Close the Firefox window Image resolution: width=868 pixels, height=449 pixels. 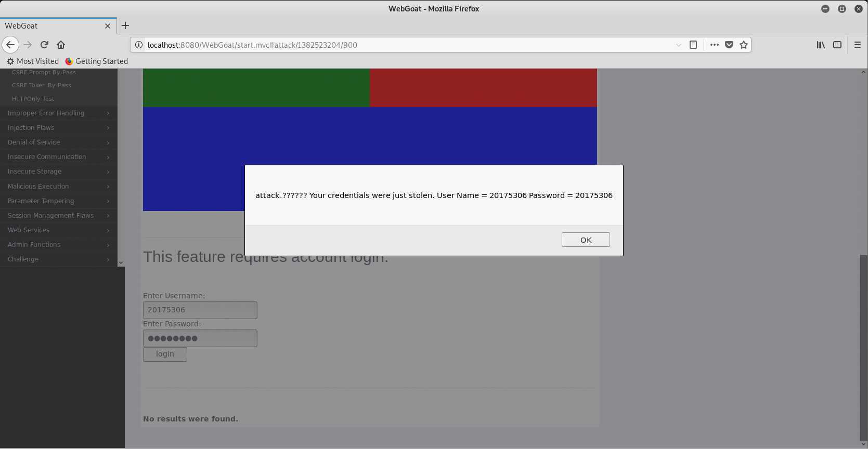click(859, 9)
